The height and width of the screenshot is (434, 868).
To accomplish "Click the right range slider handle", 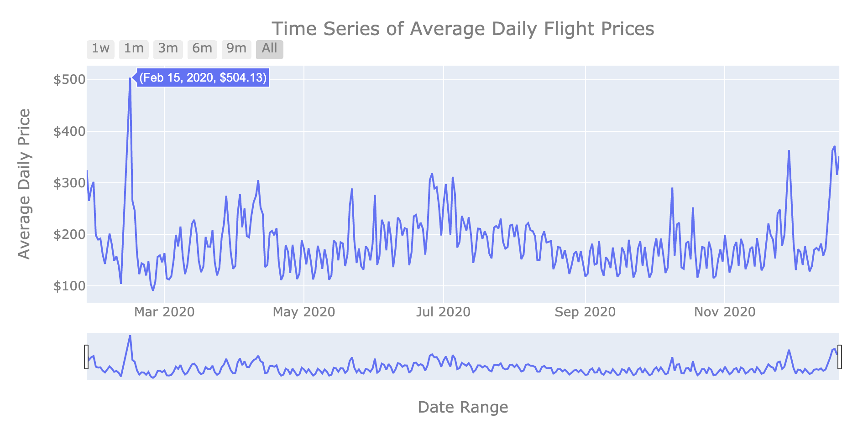I will click(839, 357).
